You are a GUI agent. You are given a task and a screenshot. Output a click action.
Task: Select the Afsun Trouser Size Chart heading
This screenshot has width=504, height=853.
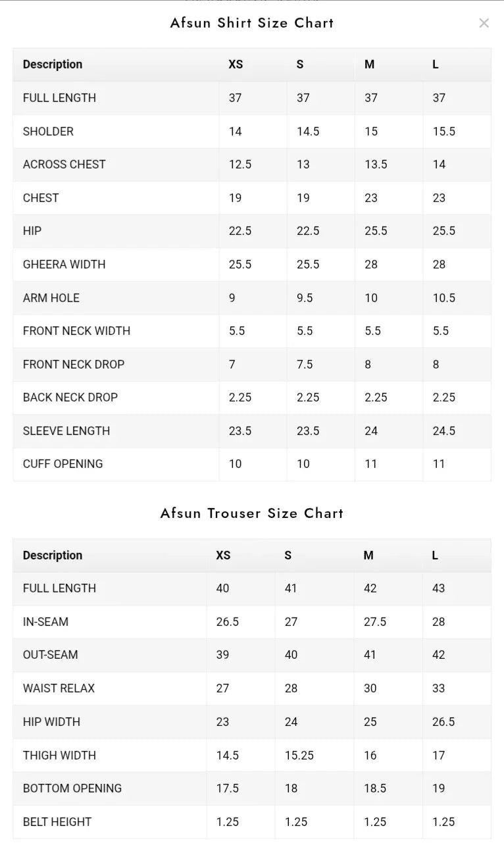click(252, 513)
